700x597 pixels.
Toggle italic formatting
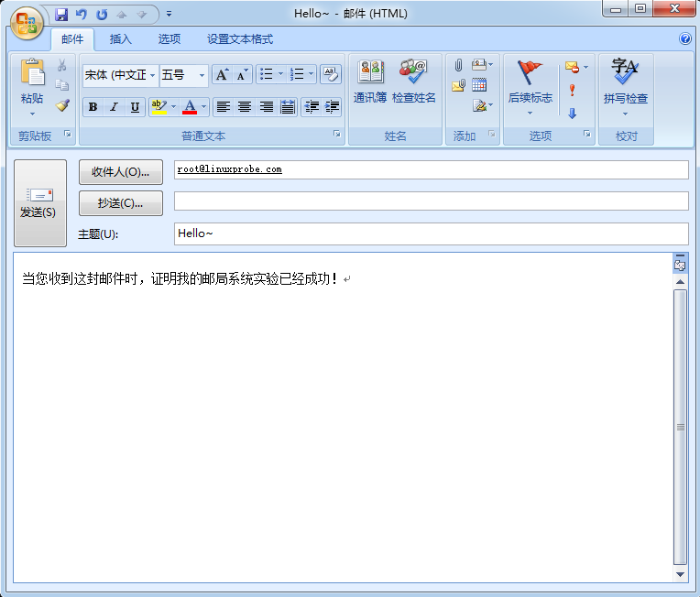coord(114,107)
